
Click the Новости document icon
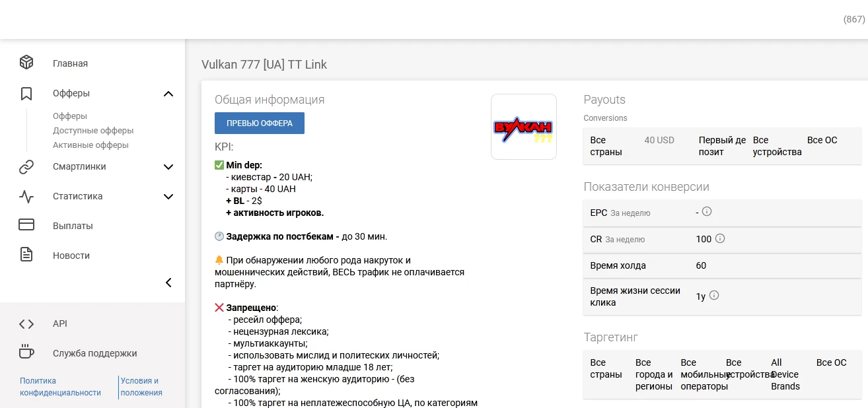(x=26, y=255)
